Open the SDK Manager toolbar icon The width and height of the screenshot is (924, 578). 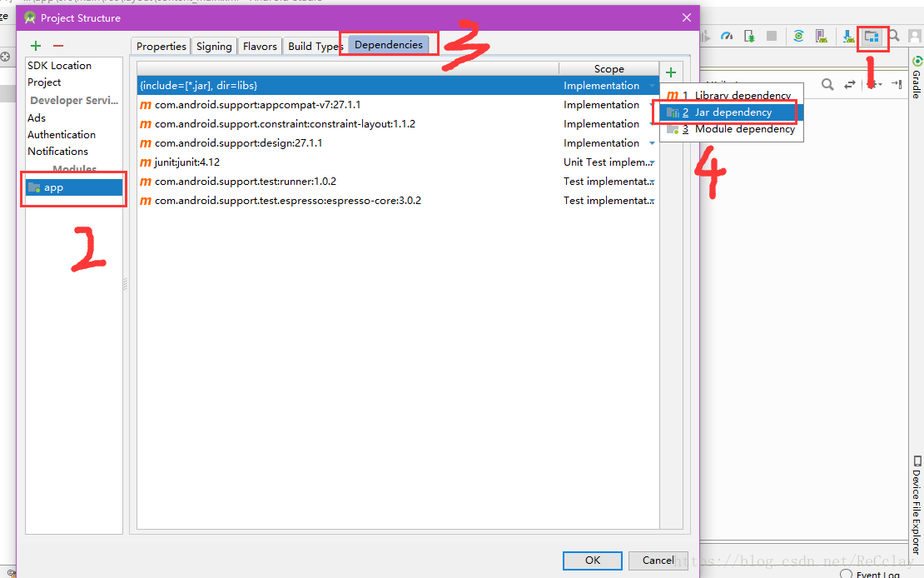tap(848, 37)
